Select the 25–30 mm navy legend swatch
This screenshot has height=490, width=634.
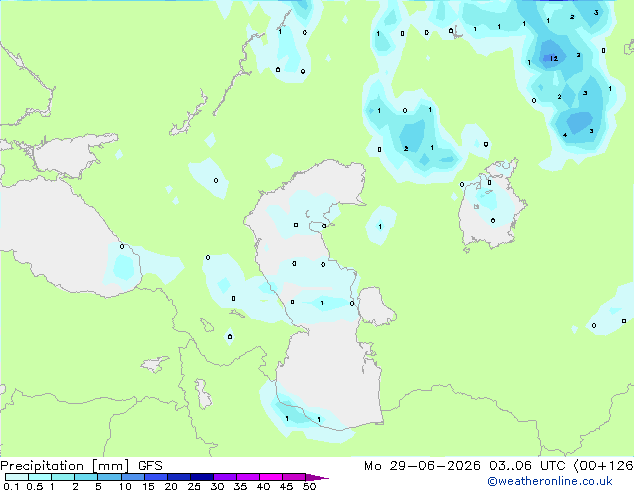point(202,477)
